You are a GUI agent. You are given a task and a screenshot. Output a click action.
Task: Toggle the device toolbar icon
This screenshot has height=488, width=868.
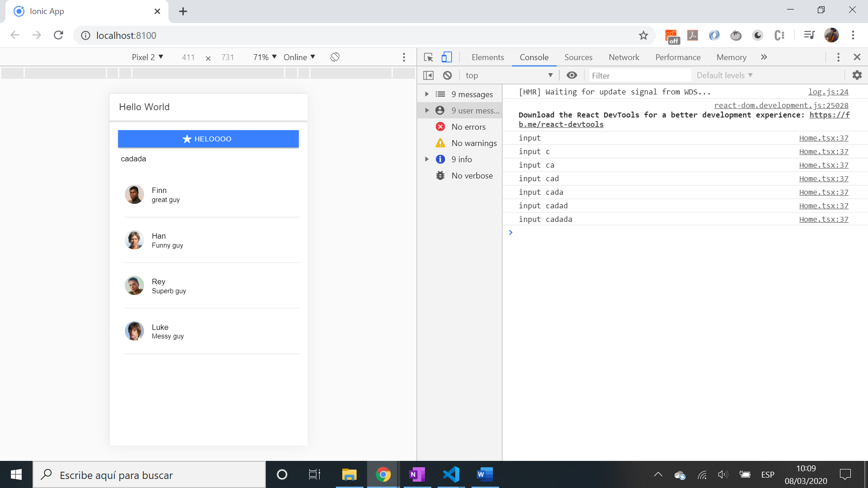click(x=447, y=57)
